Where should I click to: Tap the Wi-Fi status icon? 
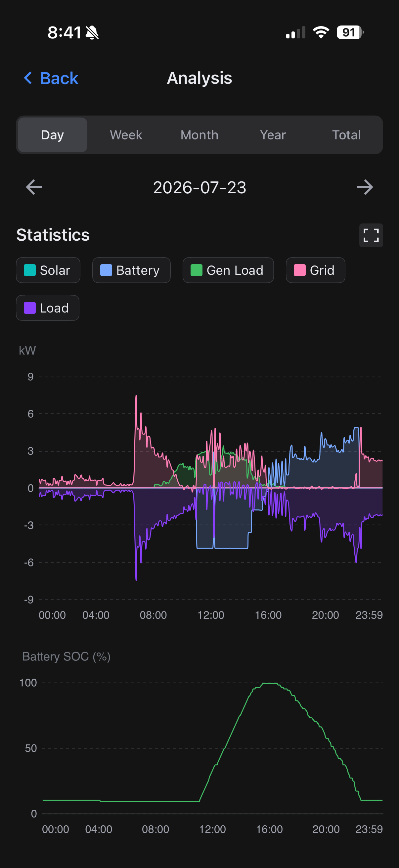pyautogui.click(x=321, y=32)
